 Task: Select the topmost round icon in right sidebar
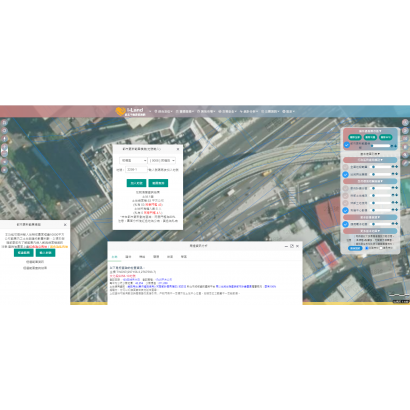405,123
